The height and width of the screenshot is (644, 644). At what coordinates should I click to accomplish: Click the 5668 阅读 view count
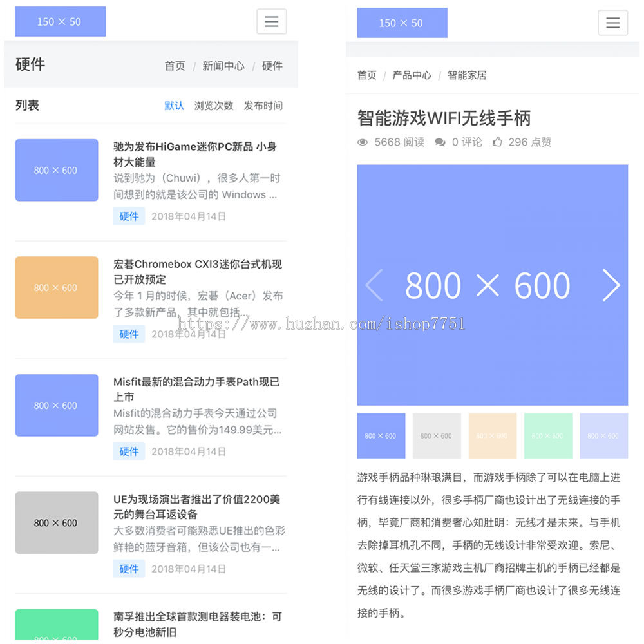click(x=399, y=142)
